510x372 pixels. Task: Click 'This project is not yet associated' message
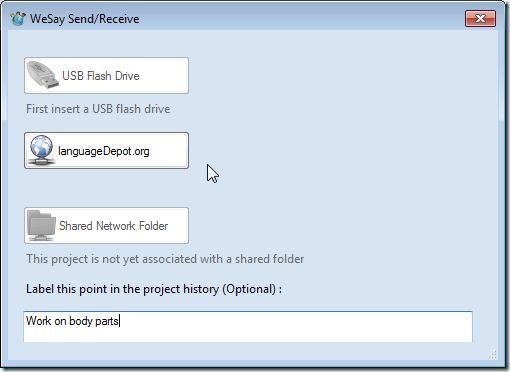click(x=165, y=259)
